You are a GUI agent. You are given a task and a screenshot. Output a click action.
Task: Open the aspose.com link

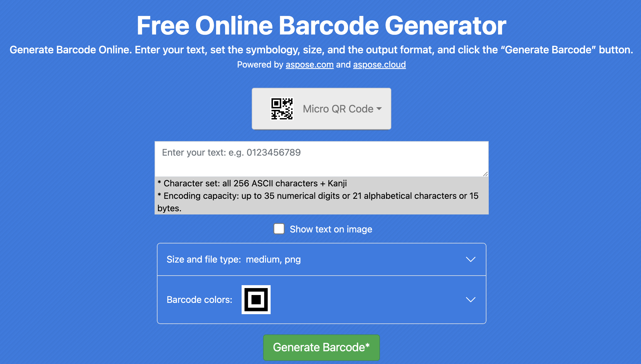coord(309,64)
